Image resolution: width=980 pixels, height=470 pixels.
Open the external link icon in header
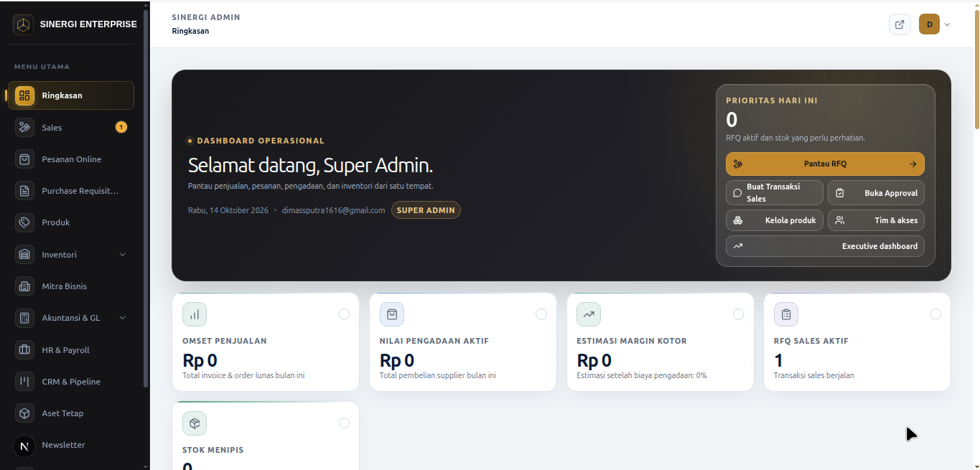click(900, 24)
